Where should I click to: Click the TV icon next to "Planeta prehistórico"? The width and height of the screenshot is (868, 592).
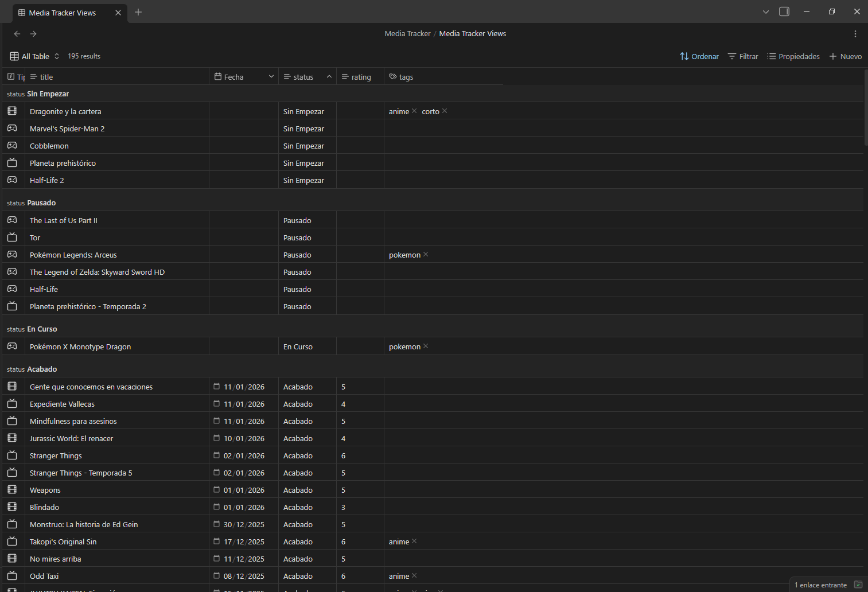tap(12, 162)
